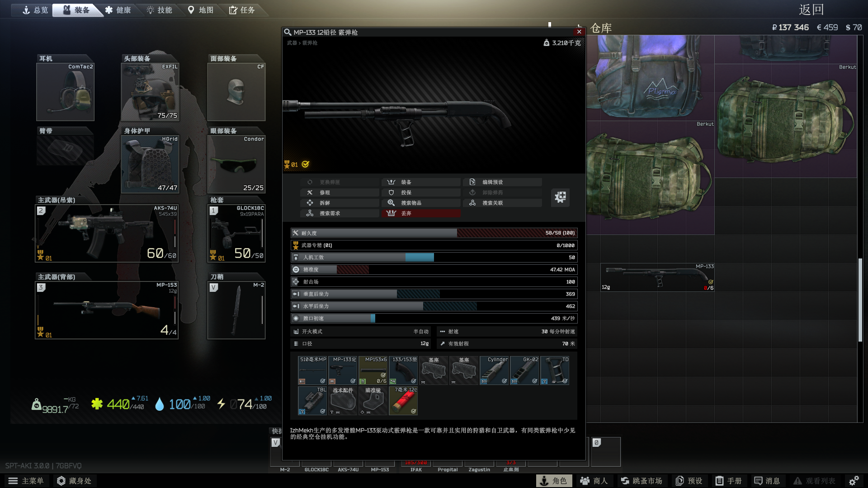Click the 垂直后坐力 vertical recoil bar
The height and width of the screenshot is (488, 868).
tap(434, 294)
